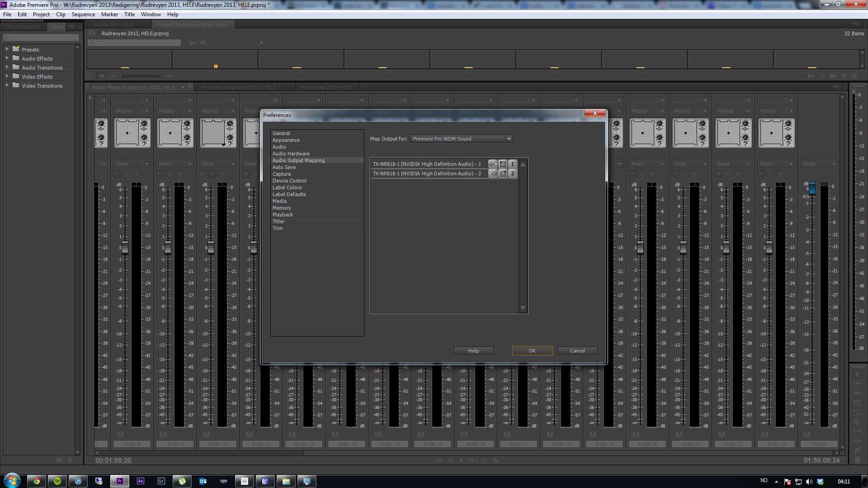
Task: Open the In: All filter dropdown
Action: point(231,42)
